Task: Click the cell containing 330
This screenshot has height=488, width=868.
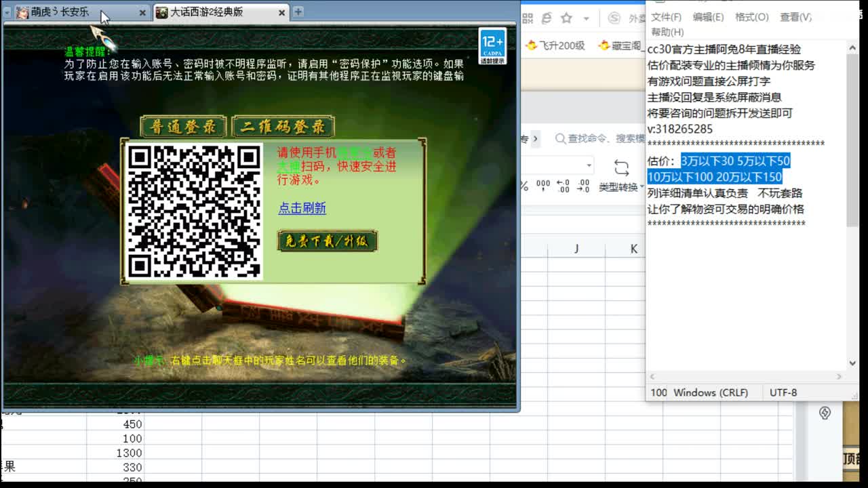Action: 115,467
